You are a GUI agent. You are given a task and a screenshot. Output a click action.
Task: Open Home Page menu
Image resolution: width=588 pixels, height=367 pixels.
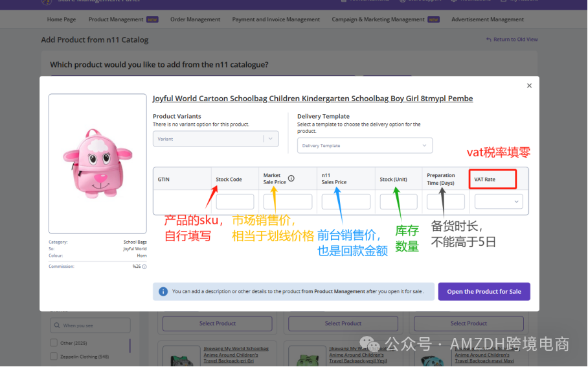tap(62, 19)
